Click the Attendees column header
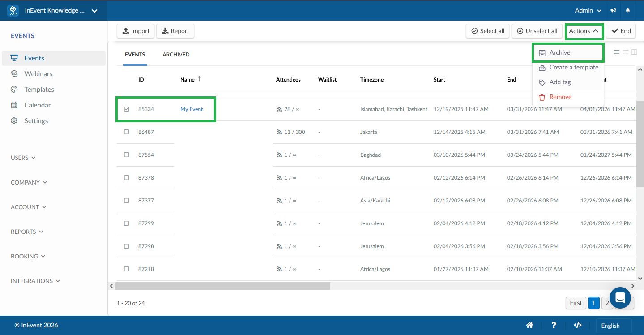644x335 pixels. [x=288, y=80]
